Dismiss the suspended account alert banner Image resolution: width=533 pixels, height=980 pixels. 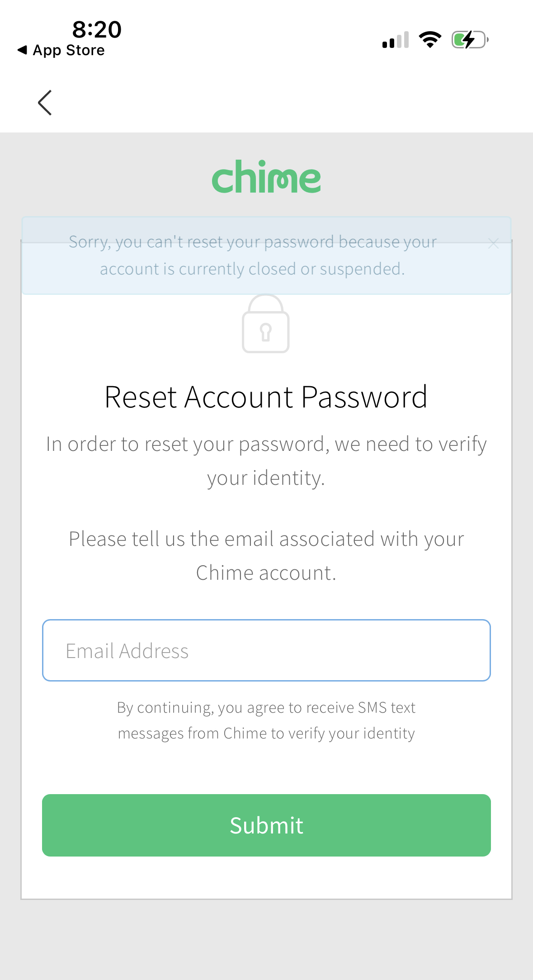493,244
